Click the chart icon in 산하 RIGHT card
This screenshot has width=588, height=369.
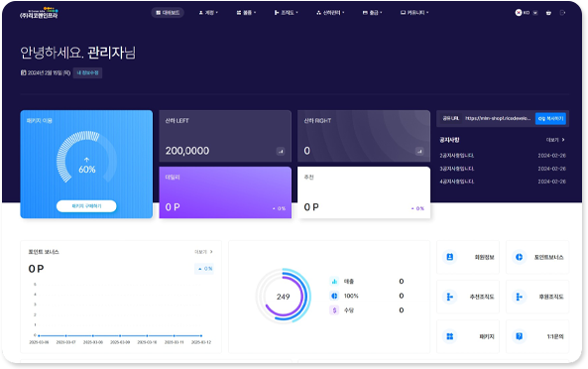click(x=419, y=152)
